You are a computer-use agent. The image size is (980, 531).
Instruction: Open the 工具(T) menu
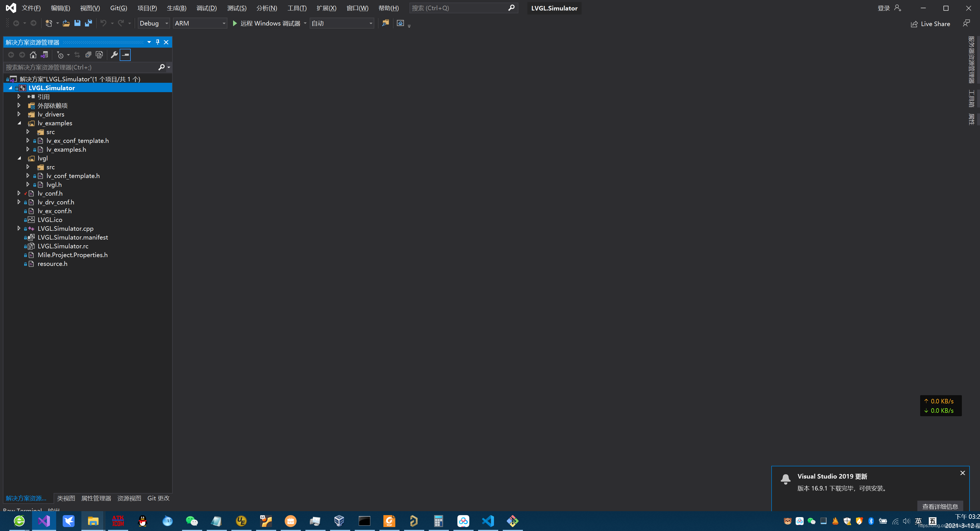[x=297, y=8]
